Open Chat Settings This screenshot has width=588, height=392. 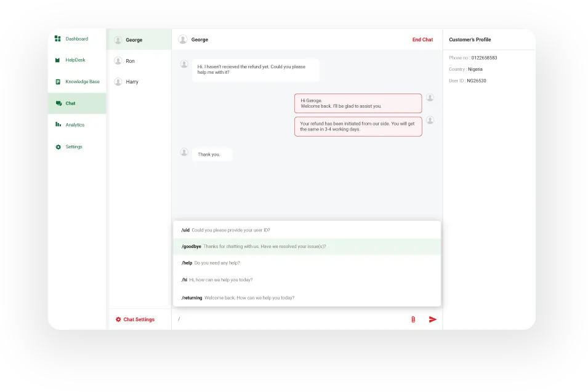coord(137,319)
